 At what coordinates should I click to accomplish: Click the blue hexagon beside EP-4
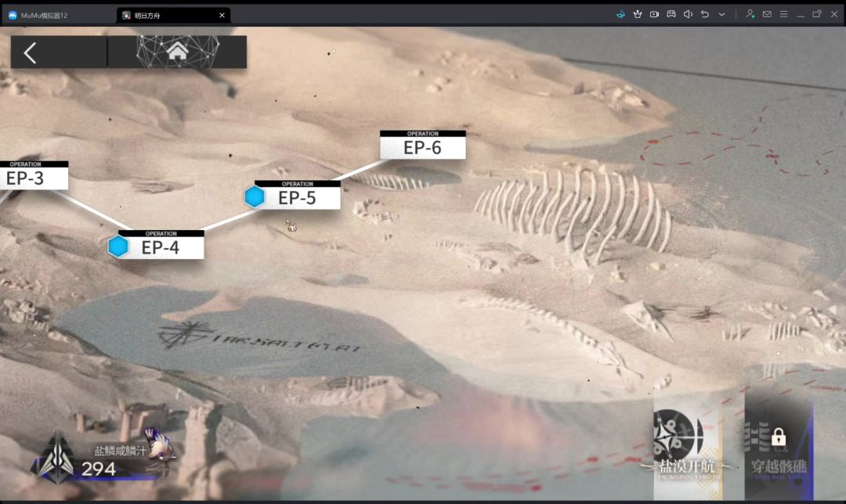pos(118,247)
